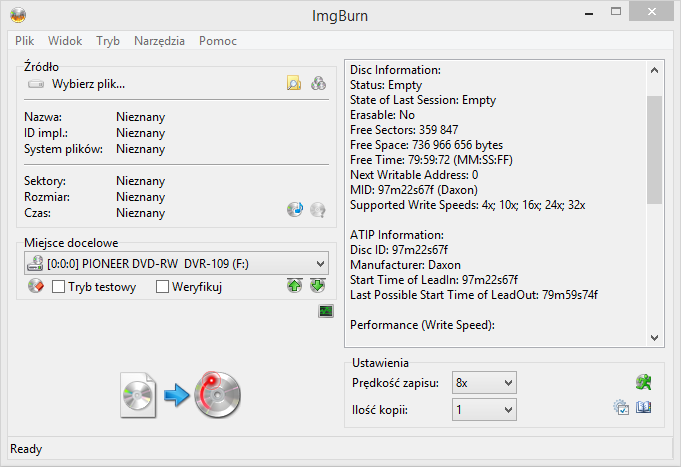
Task: Click the 'Status: Empty' line
Action: (x=386, y=85)
